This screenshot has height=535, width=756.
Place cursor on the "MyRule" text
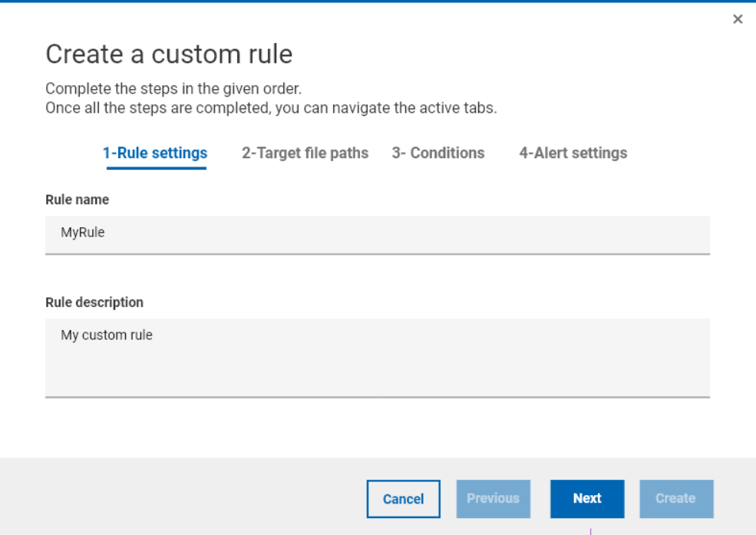(83, 233)
